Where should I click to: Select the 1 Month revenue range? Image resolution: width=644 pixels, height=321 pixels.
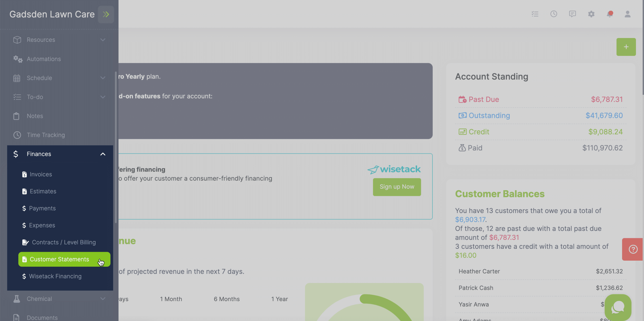pyautogui.click(x=171, y=299)
